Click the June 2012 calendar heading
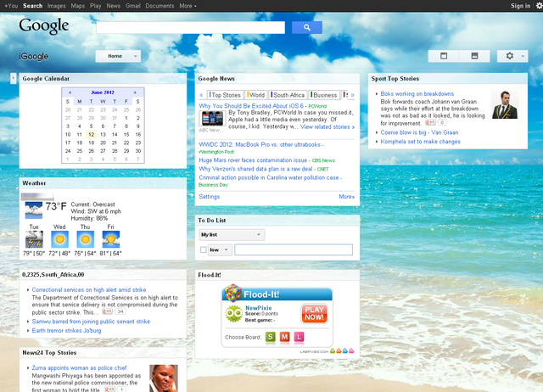Viewport: 543px width, 392px height. pos(103,92)
